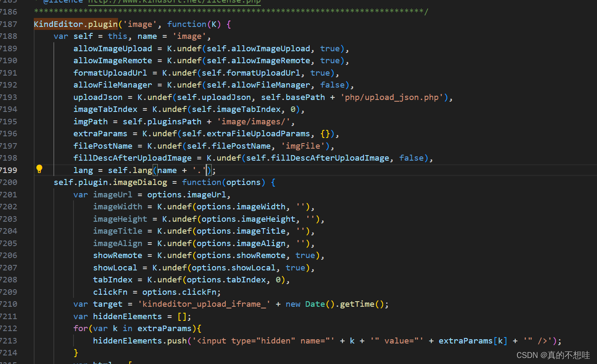Click self.allowFileManager on line 7192
The height and width of the screenshot is (364, 597).
pyautogui.click(x=258, y=85)
